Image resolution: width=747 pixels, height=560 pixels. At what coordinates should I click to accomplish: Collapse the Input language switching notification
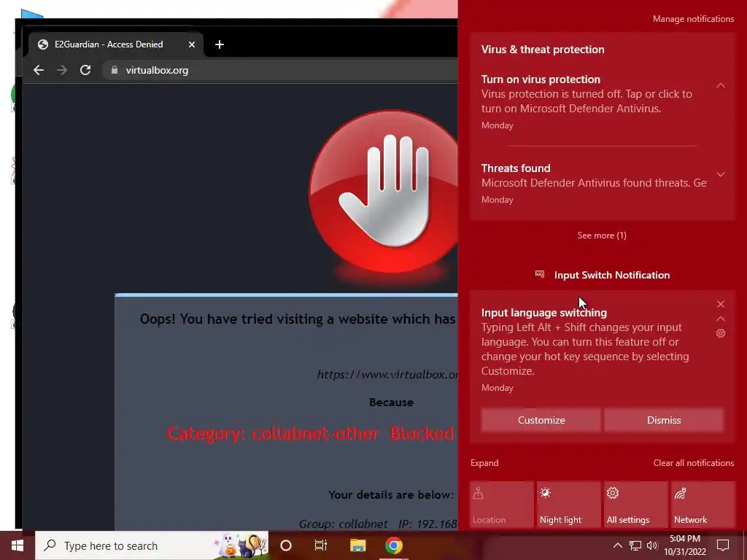click(721, 319)
